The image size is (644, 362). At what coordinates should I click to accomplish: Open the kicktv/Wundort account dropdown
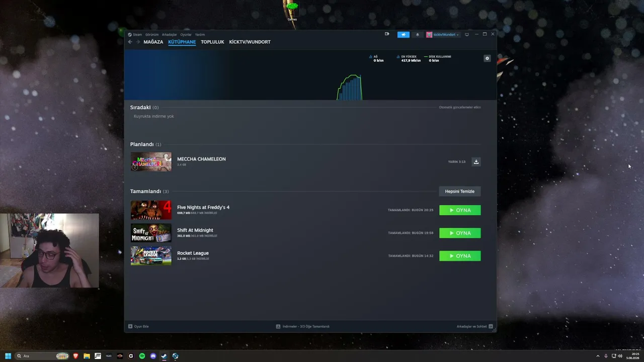click(x=443, y=35)
